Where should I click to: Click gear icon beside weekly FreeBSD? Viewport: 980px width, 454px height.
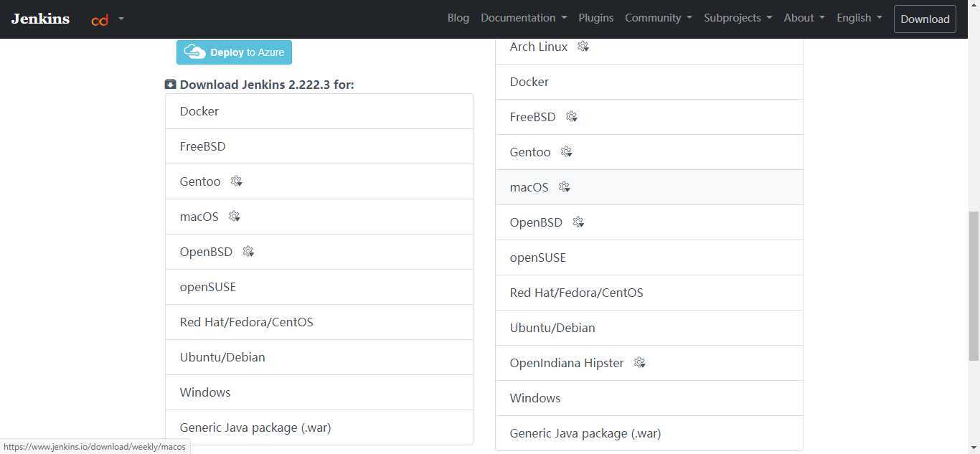point(572,117)
